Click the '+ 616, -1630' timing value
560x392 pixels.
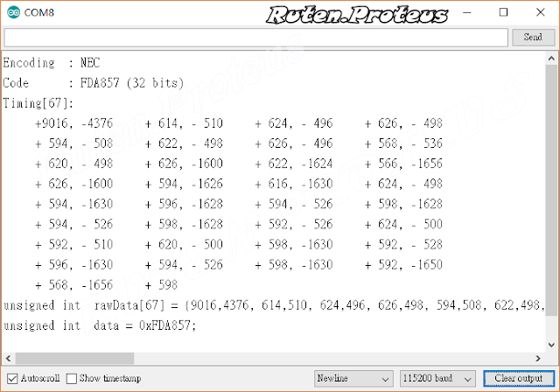294,185
